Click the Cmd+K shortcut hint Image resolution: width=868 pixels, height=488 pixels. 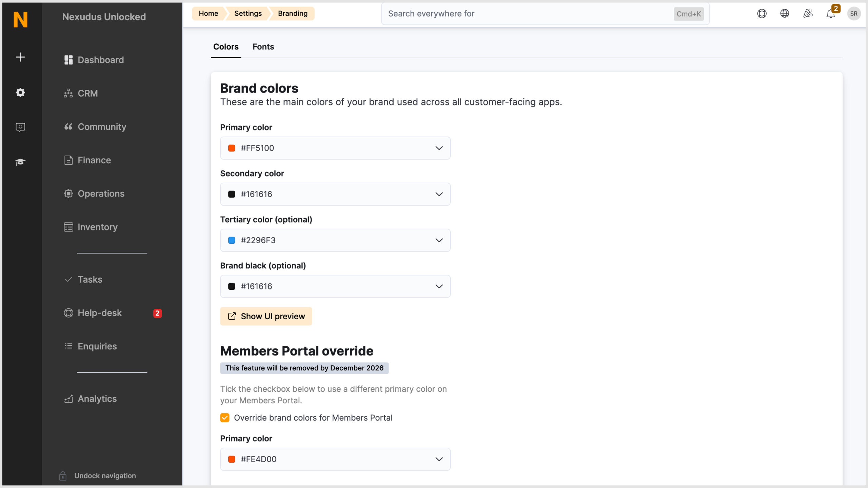tap(689, 14)
